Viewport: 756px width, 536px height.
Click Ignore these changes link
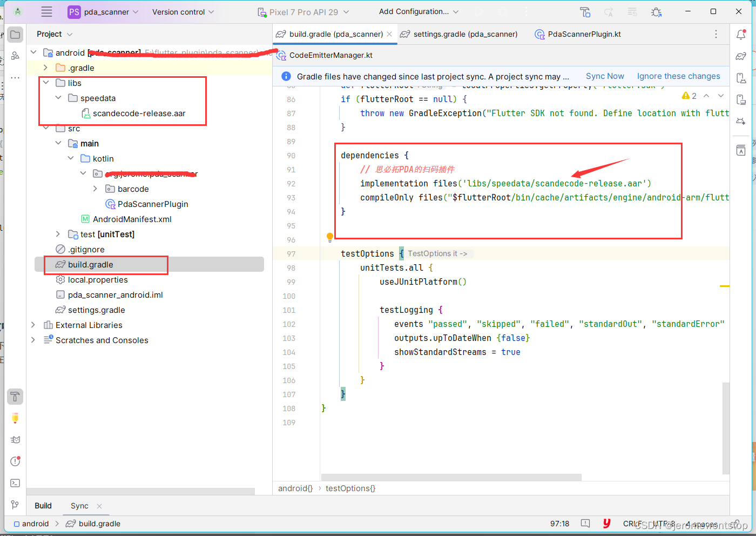679,76
